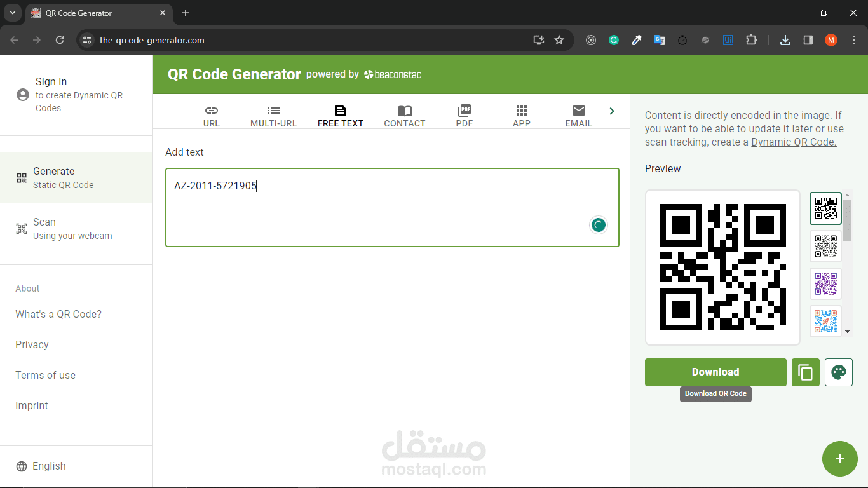This screenshot has width=868, height=488.
Task: Switch to the EMAIL tab
Action: (579, 116)
